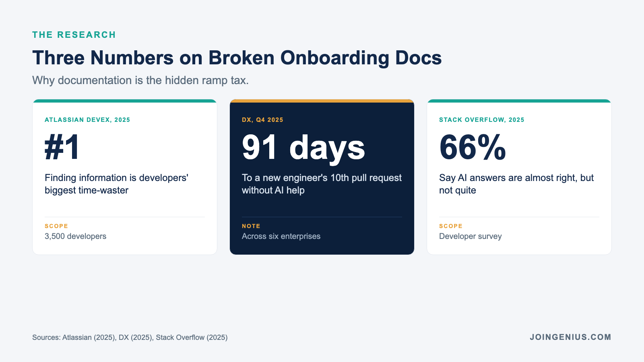
Task: Click the 'THE RESEARCH' eyebrow label
Action: click(74, 35)
